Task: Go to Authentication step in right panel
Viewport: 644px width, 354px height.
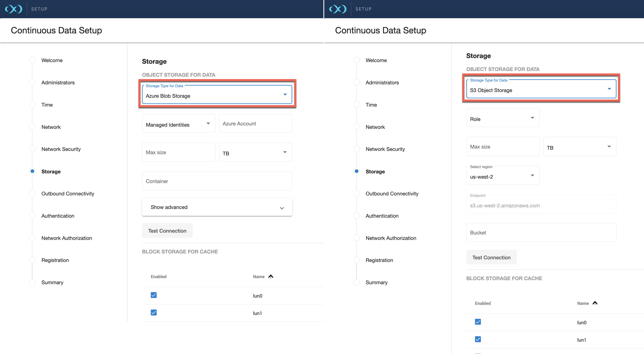Action: click(x=382, y=216)
